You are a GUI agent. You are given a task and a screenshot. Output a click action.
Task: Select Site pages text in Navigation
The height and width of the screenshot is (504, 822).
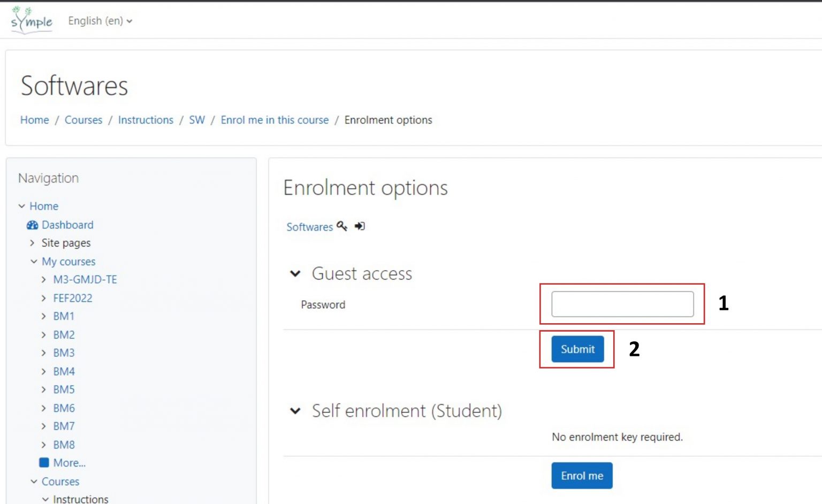66,243
